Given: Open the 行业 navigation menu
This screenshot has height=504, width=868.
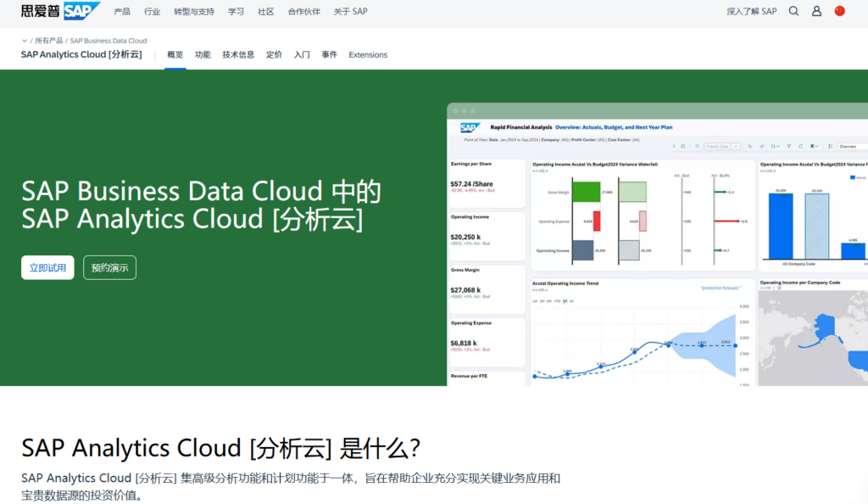Looking at the screenshot, I should (152, 12).
